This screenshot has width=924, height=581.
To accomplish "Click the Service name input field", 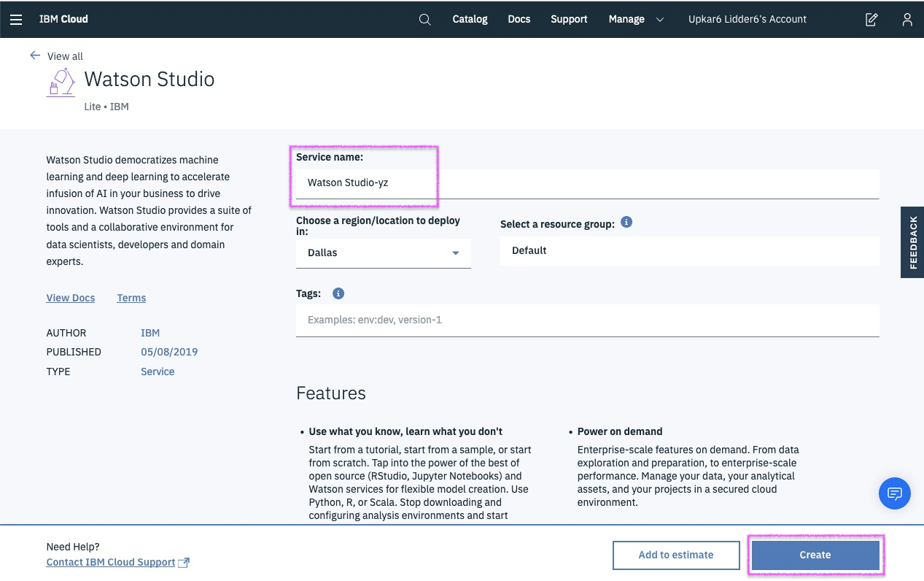I will (x=588, y=183).
